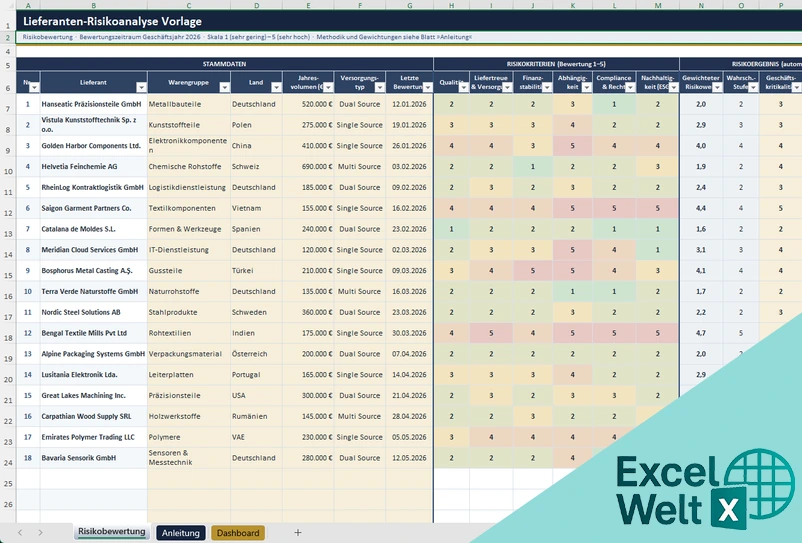This screenshot has width=802, height=543.
Task: Select the 690.000 € volume cell
Action: tap(308, 167)
